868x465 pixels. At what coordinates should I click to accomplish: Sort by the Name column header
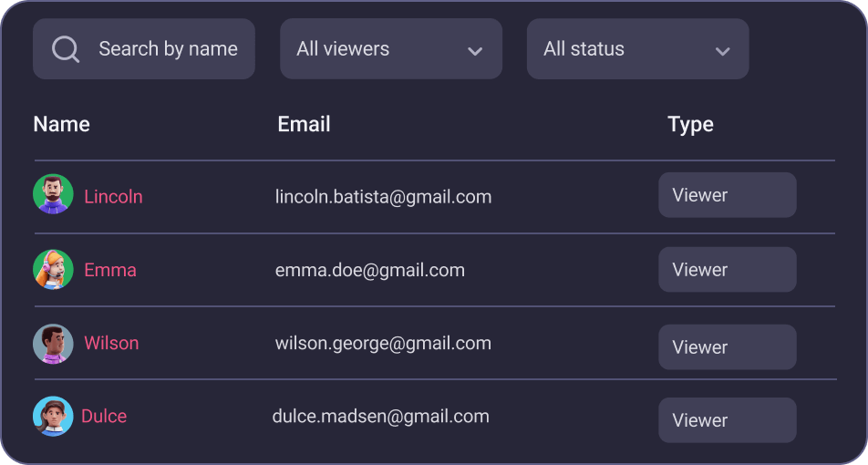click(x=61, y=124)
